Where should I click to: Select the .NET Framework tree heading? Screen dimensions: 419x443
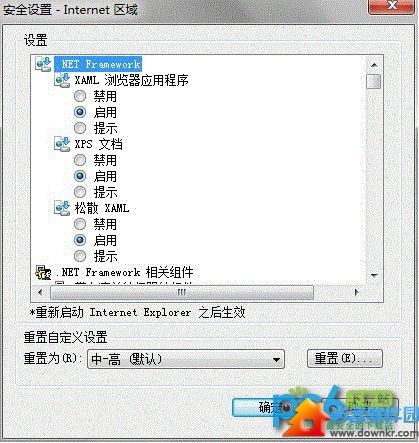coord(98,64)
